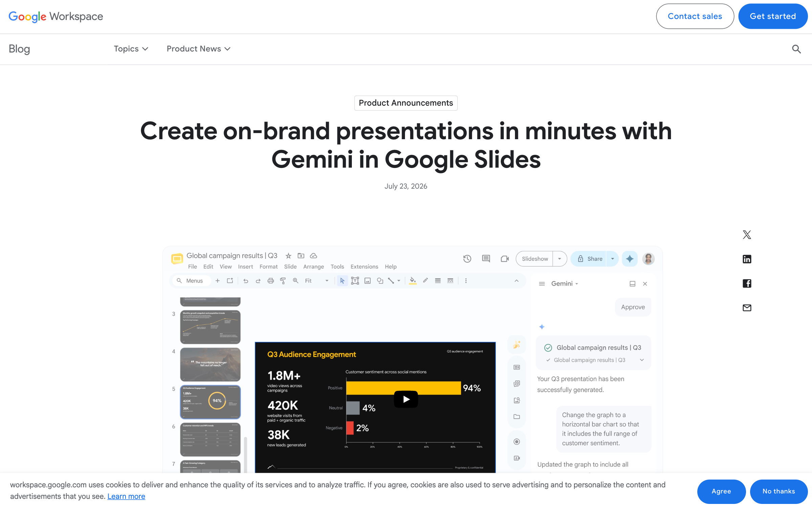Open the blog search magnifier icon

(796, 49)
